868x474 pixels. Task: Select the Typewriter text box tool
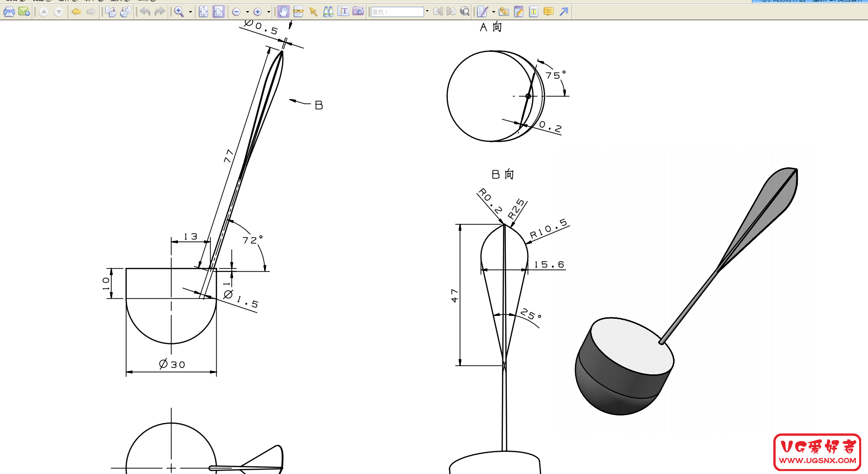[x=534, y=12]
